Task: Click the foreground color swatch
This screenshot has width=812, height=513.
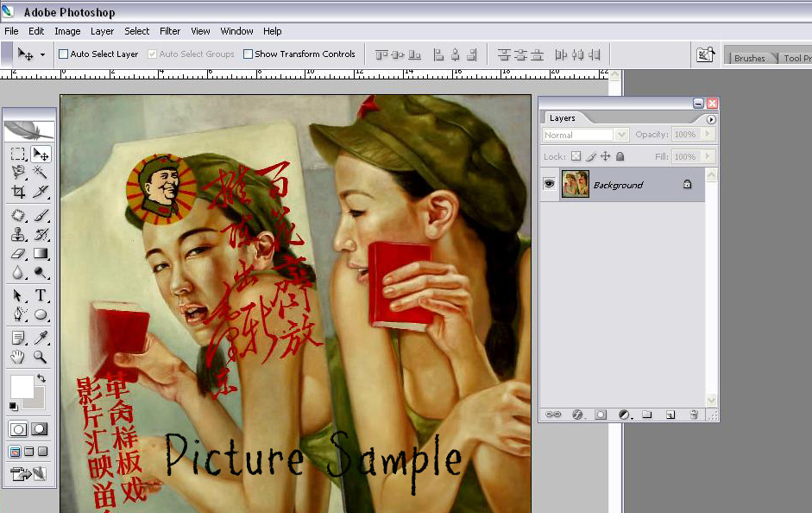Action: pyautogui.click(x=22, y=387)
